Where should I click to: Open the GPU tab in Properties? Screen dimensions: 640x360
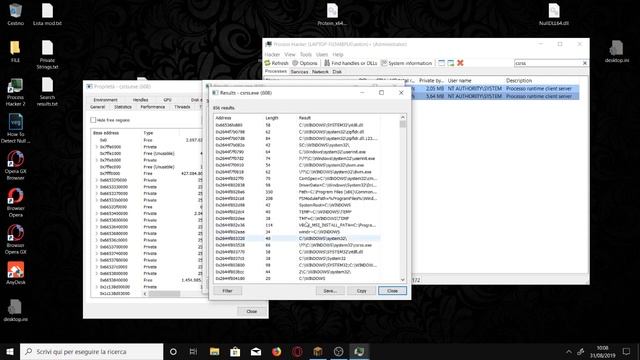167,100
